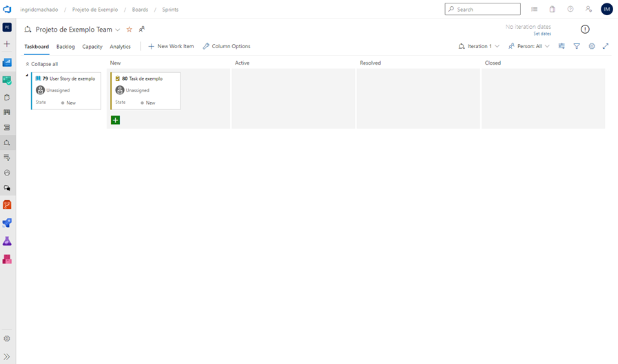This screenshot has width=618, height=364.
Task: Click the Set dates link
Action: pyautogui.click(x=542, y=34)
